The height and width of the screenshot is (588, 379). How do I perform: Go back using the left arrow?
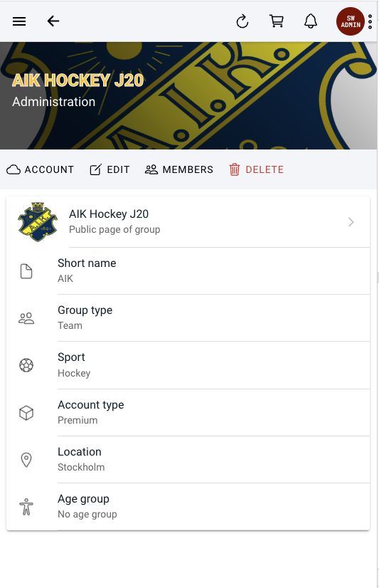click(53, 21)
